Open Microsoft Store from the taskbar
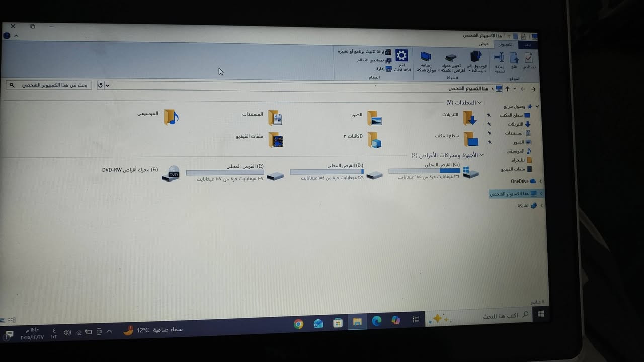Screen dimensions: 644x362 (x=338, y=323)
